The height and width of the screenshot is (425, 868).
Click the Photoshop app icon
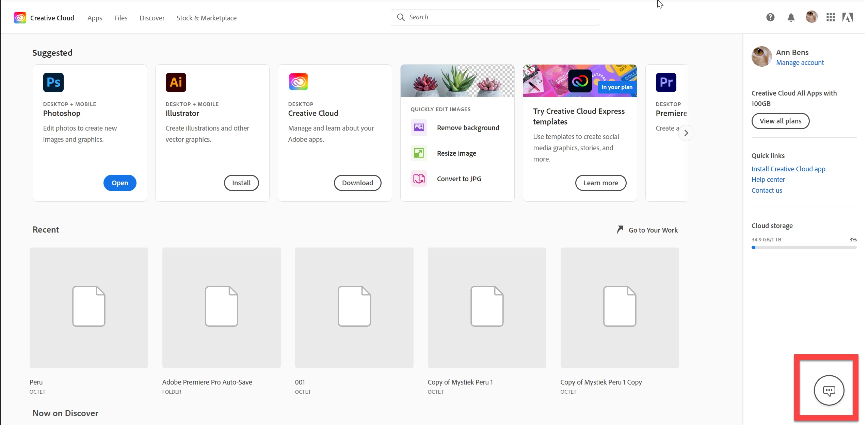click(x=53, y=82)
